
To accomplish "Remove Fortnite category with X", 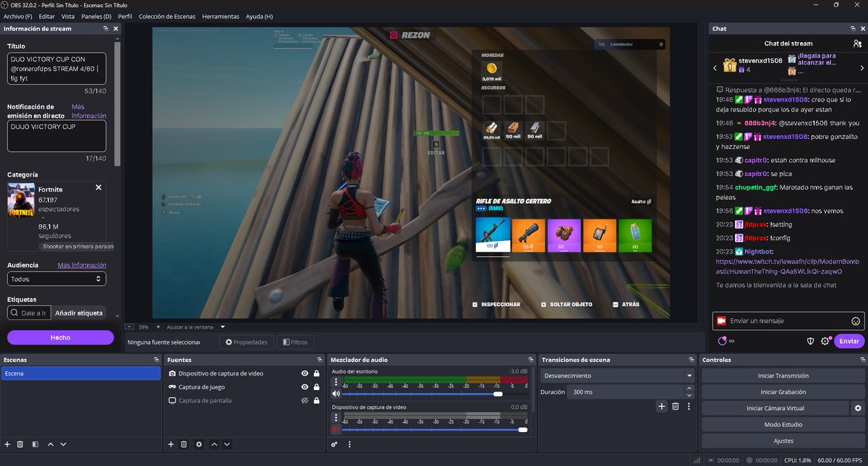I will tap(98, 187).
